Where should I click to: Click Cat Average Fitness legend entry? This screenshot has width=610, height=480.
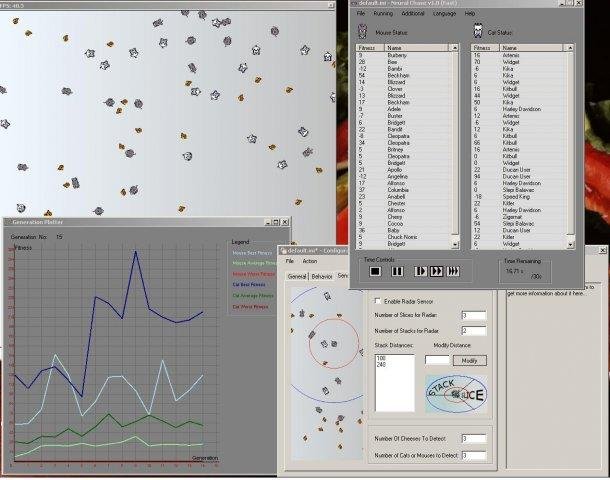pyautogui.click(x=253, y=296)
